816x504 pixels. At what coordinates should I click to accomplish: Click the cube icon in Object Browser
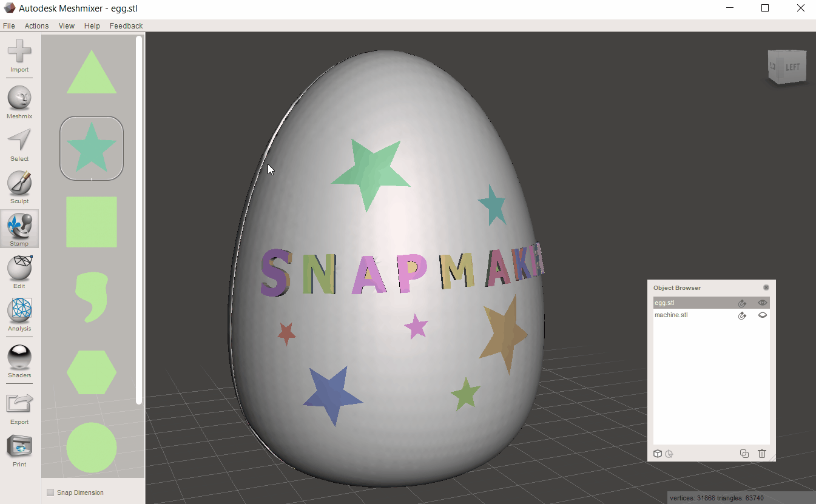[658, 454]
